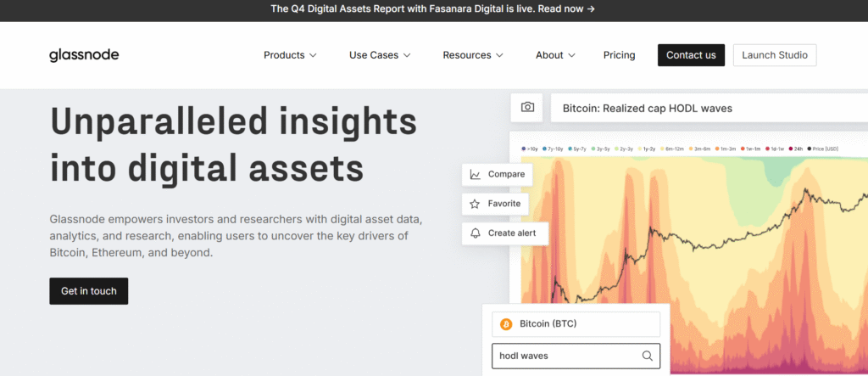Image resolution: width=868 pixels, height=376 pixels.
Task: Toggle the 6m-12m legend series
Action: 672,149
